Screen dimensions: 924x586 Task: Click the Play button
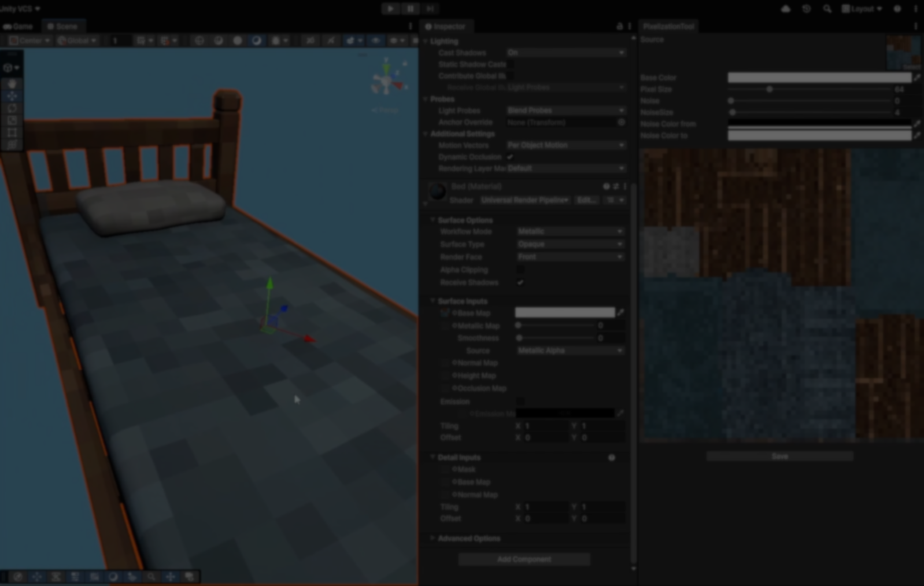point(390,9)
